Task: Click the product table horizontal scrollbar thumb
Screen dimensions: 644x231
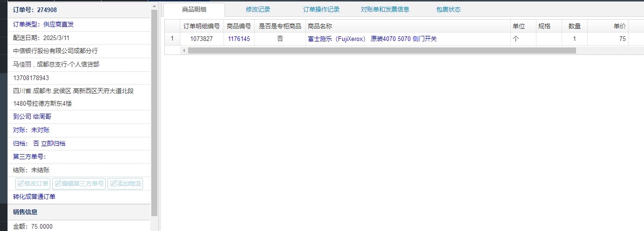Action: click(x=382, y=50)
